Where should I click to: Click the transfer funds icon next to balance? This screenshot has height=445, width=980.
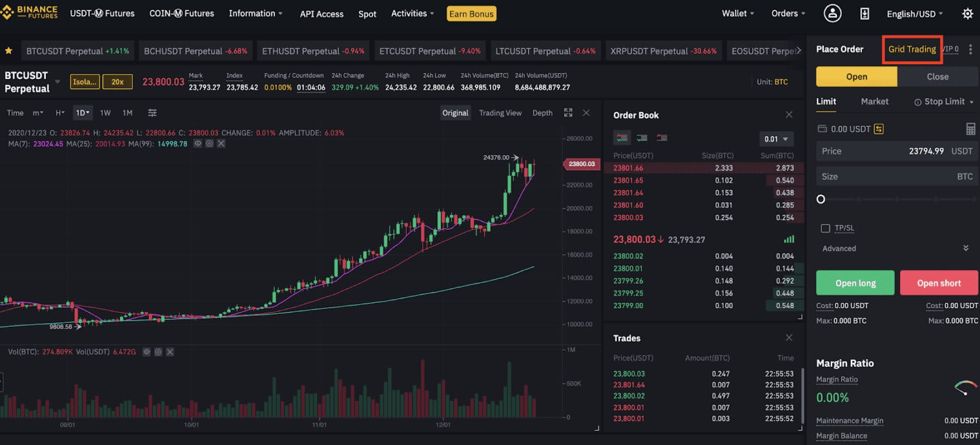(x=879, y=129)
